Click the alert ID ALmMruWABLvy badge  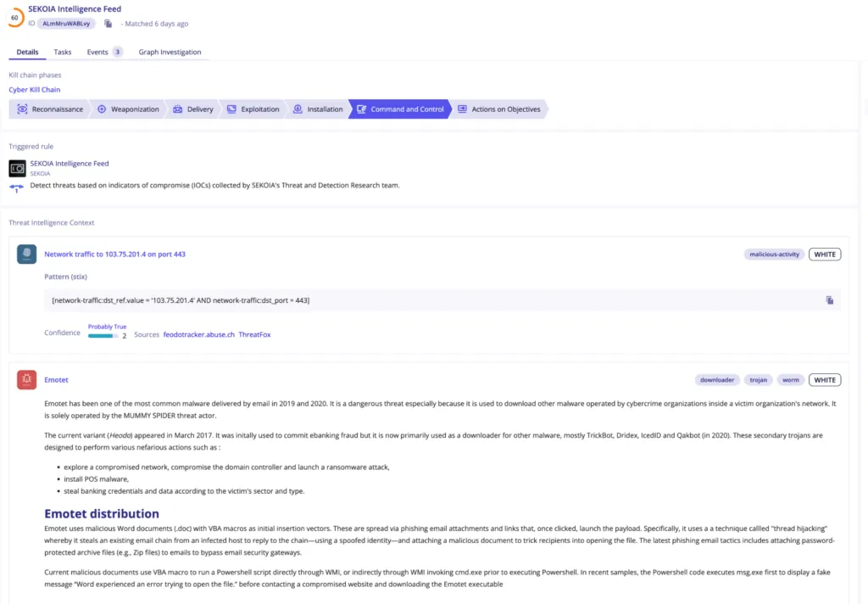click(66, 23)
